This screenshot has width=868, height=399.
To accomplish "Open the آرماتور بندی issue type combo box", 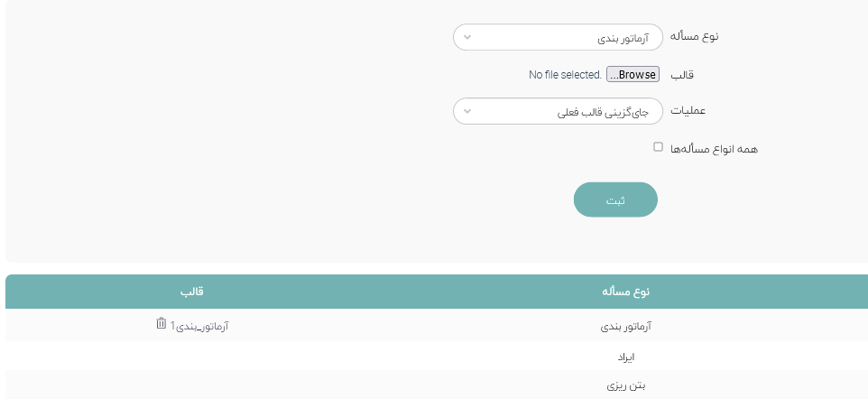I will click(x=558, y=38).
